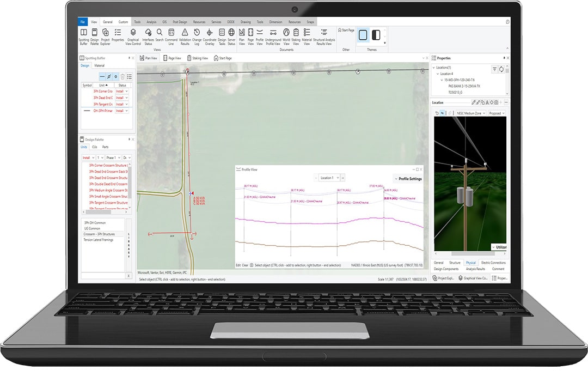Open the NESC Medium Zone dropdown
The width and height of the screenshot is (588, 376).
tap(468, 113)
